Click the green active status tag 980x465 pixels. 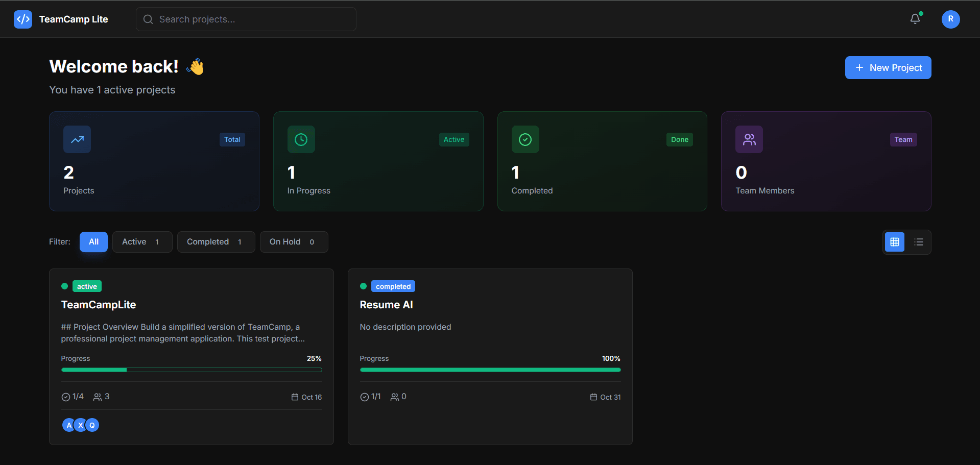(x=87, y=286)
